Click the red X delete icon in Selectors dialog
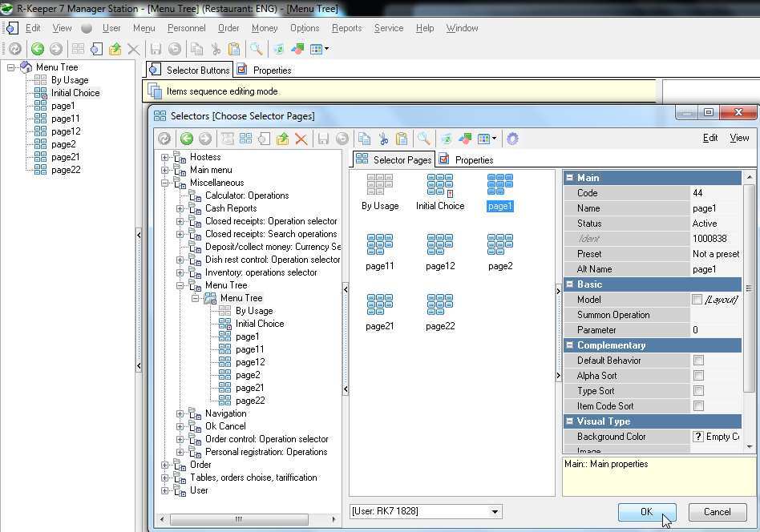Screen dimensions: 760x532 point(301,139)
